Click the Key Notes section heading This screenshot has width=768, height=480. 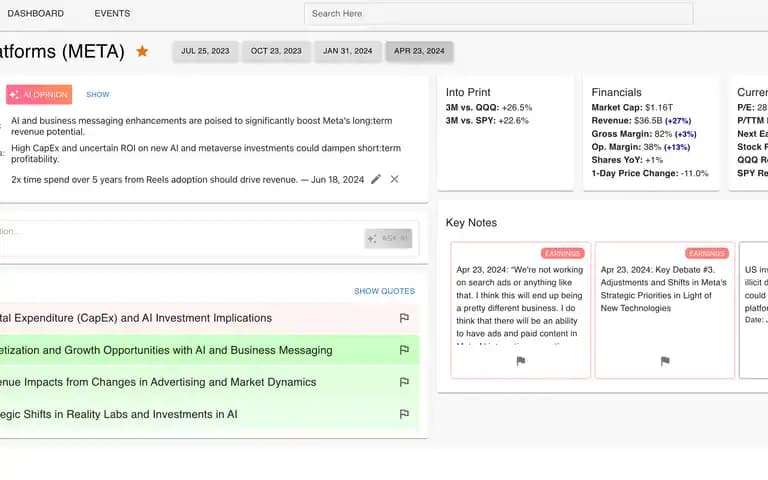coord(471,222)
